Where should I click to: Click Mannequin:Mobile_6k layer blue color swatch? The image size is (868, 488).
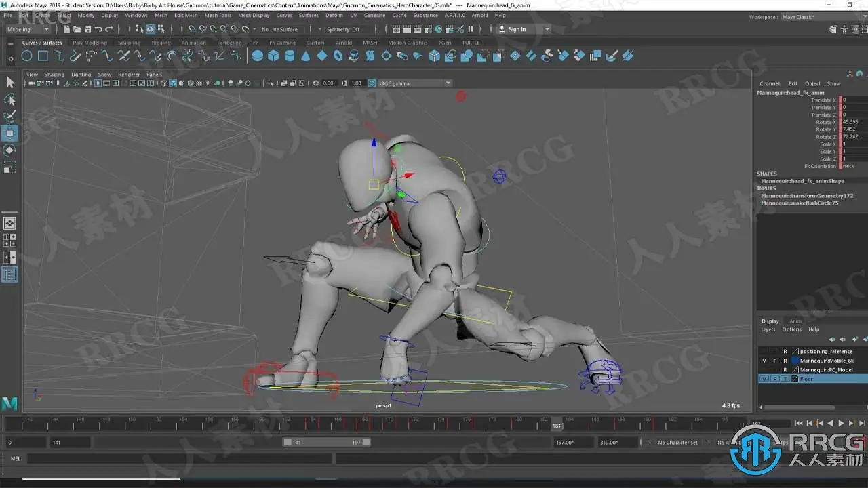coord(795,361)
